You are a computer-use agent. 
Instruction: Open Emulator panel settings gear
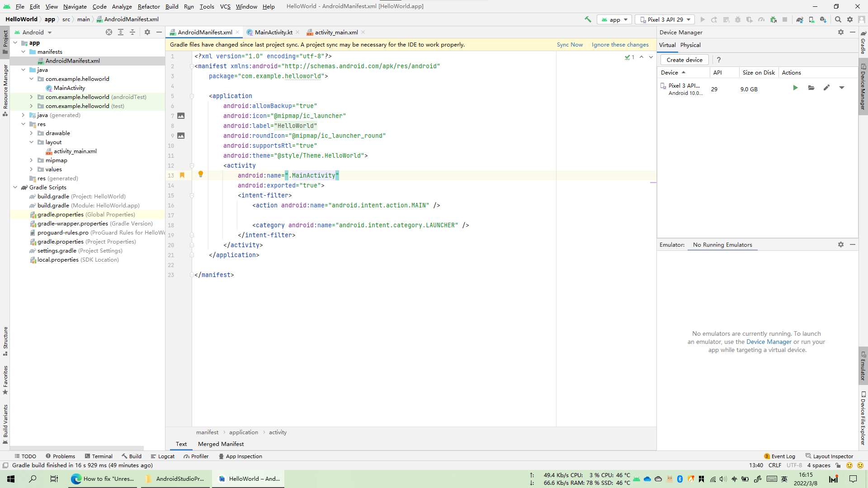pyautogui.click(x=841, y=244)
